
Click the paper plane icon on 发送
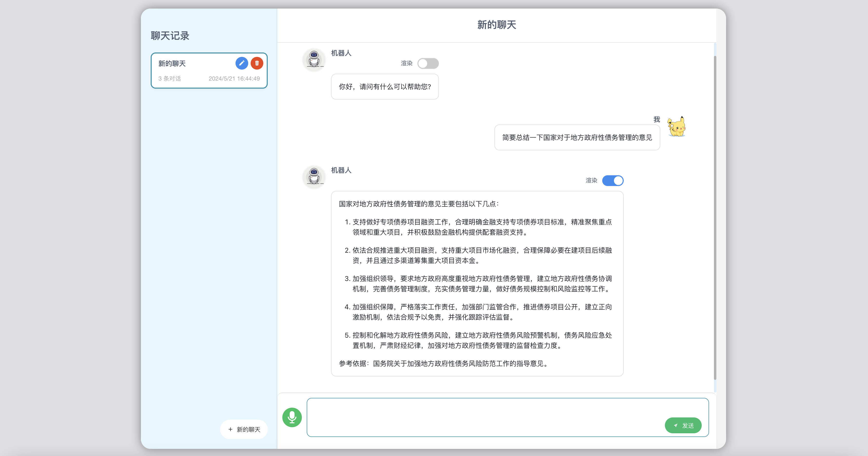(676, 426)
